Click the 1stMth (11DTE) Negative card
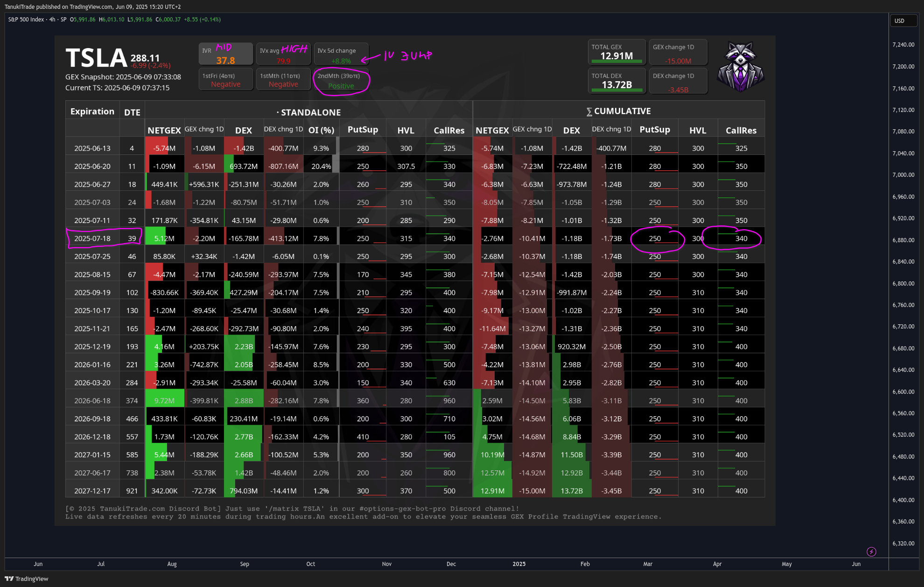The height and width of the screenshot is (587, 924). click(x=283, y=79)
